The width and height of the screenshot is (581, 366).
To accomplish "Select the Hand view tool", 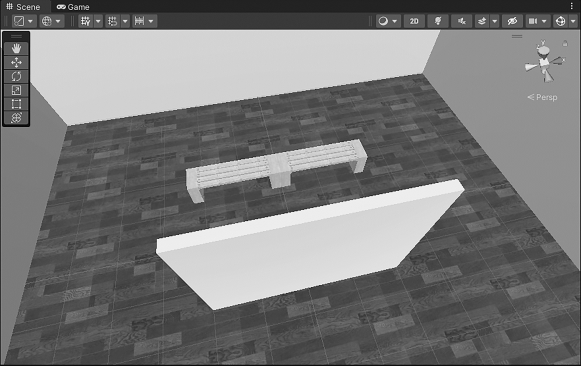I will (x=16, y=49).
